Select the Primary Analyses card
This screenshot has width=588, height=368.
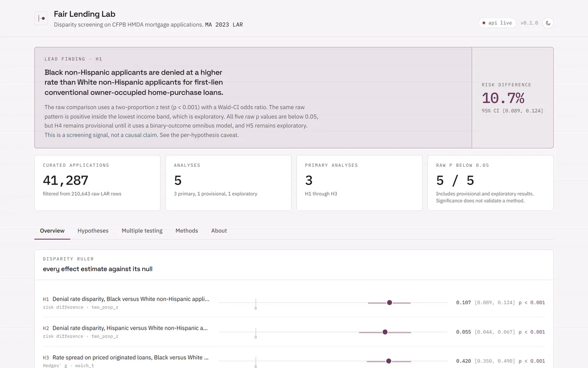[360, 183]
